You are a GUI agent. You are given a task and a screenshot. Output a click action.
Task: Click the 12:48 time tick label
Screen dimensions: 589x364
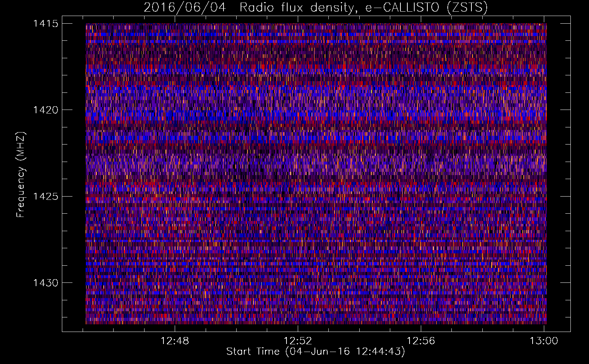pos(175,341)
